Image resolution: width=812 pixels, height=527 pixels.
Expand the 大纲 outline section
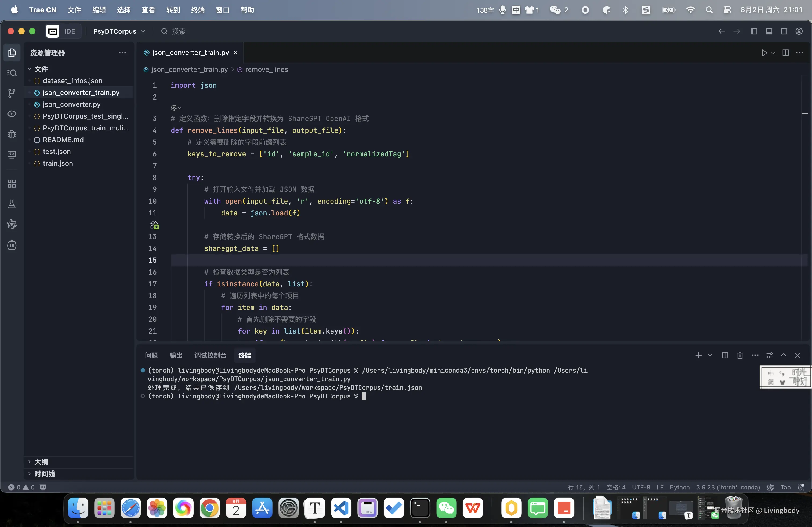coord(41,462)
